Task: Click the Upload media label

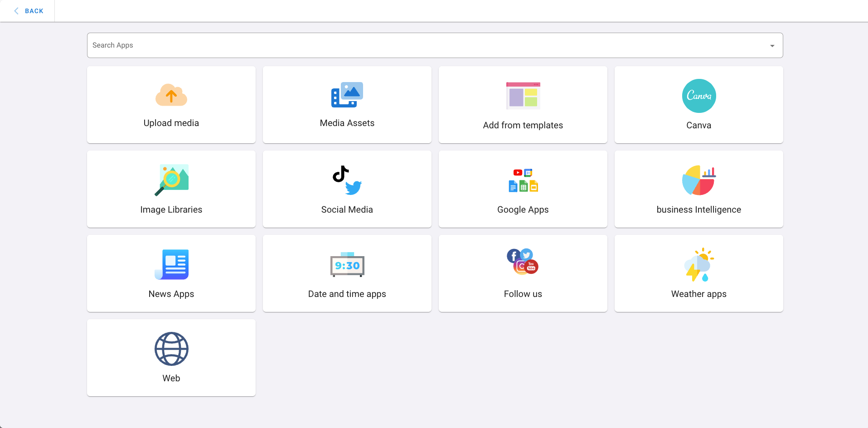Action: (x=171, y=123)
